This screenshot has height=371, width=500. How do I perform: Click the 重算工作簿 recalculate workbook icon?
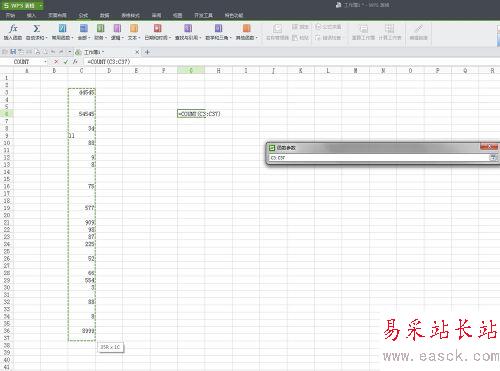click(364, 29)
